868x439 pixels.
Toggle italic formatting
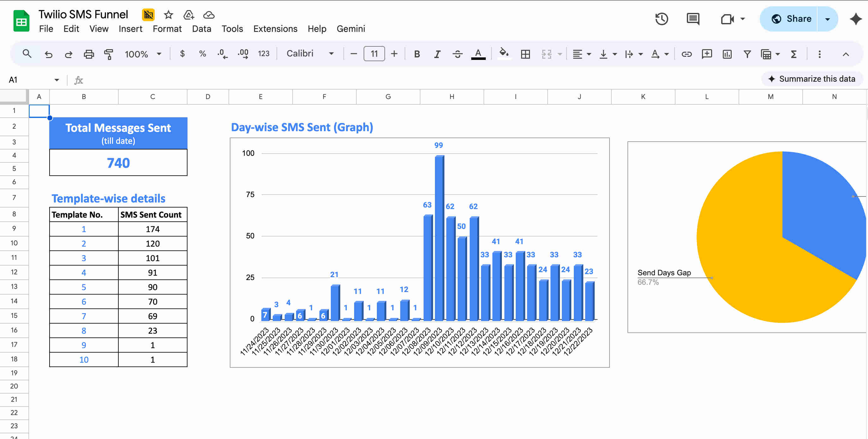[x=437, y=54]
